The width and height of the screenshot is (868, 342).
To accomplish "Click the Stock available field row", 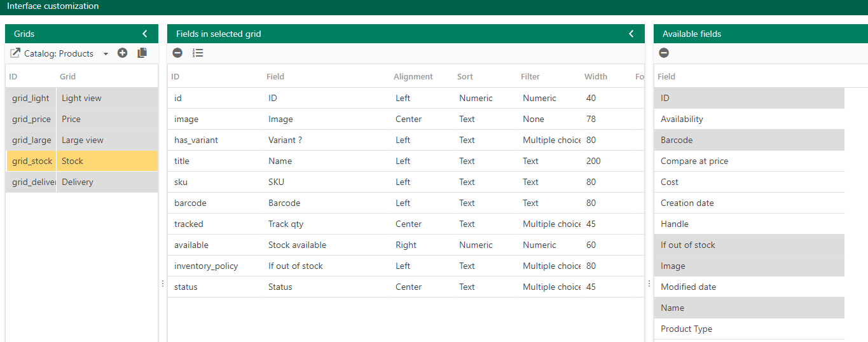I will (406, 245).
